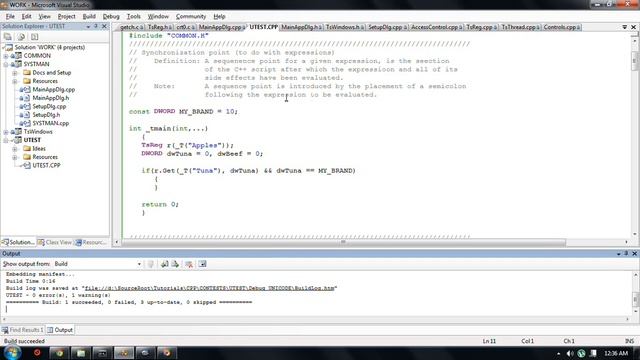640x360 pixels.
Task: Switch to the TsReg.h editor tab
Action: pos(159,27)
